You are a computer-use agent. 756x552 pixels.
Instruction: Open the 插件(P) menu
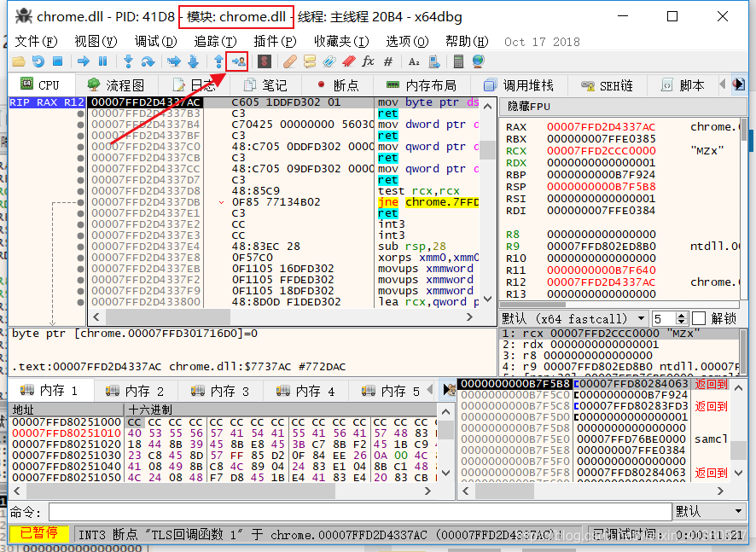pyautogui.click(x=275, y=42)
